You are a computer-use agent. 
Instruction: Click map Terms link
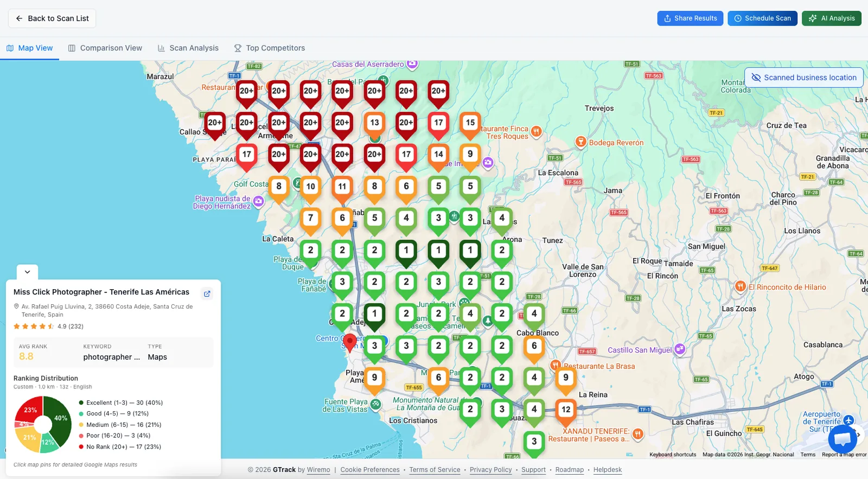pyautogui.click(x=808, y=455)
